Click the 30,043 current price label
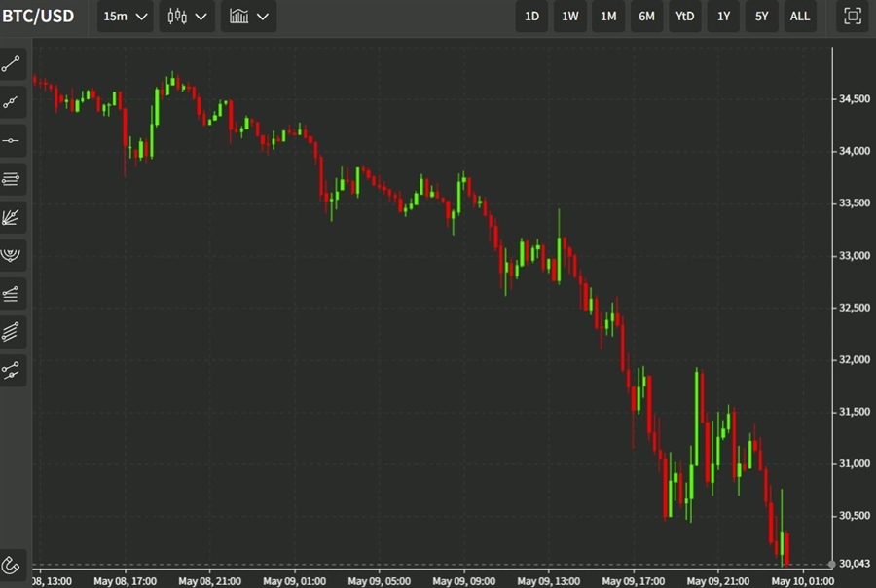This screenshot has width=876, height=588. 853,564
